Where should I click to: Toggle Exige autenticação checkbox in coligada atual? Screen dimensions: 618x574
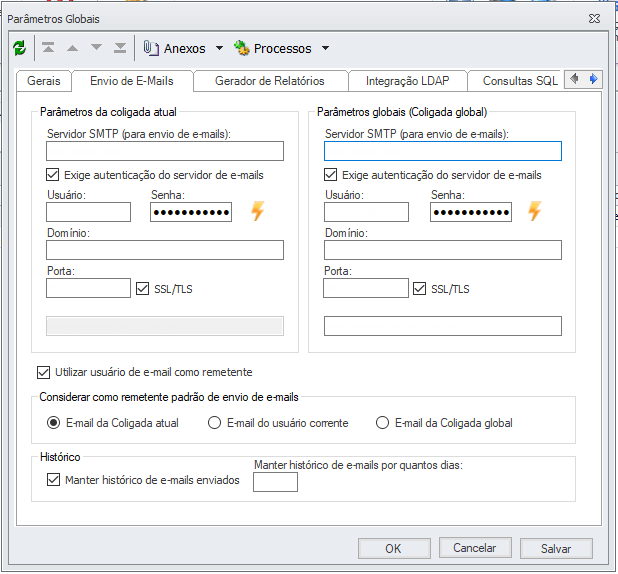(52, 175)
